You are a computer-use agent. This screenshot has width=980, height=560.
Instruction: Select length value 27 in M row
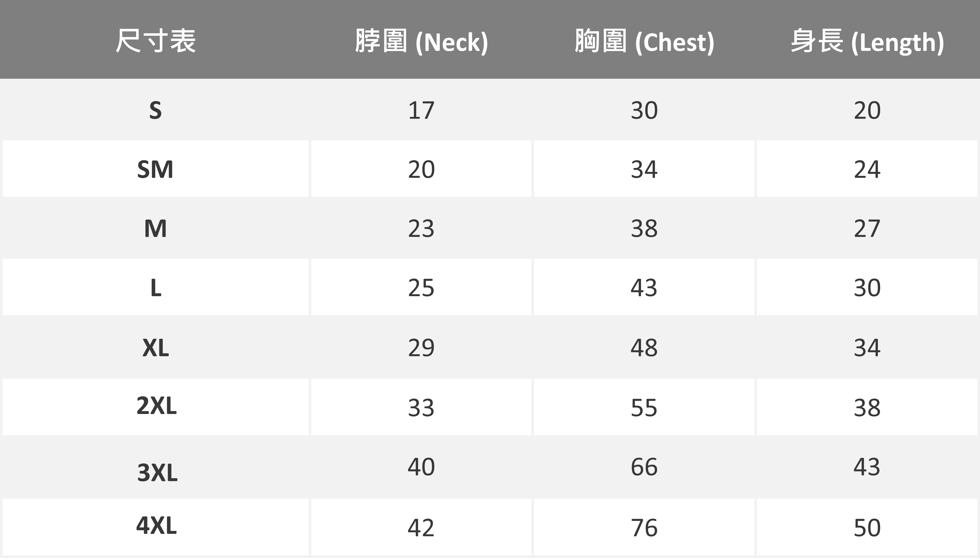pos(867,228)
